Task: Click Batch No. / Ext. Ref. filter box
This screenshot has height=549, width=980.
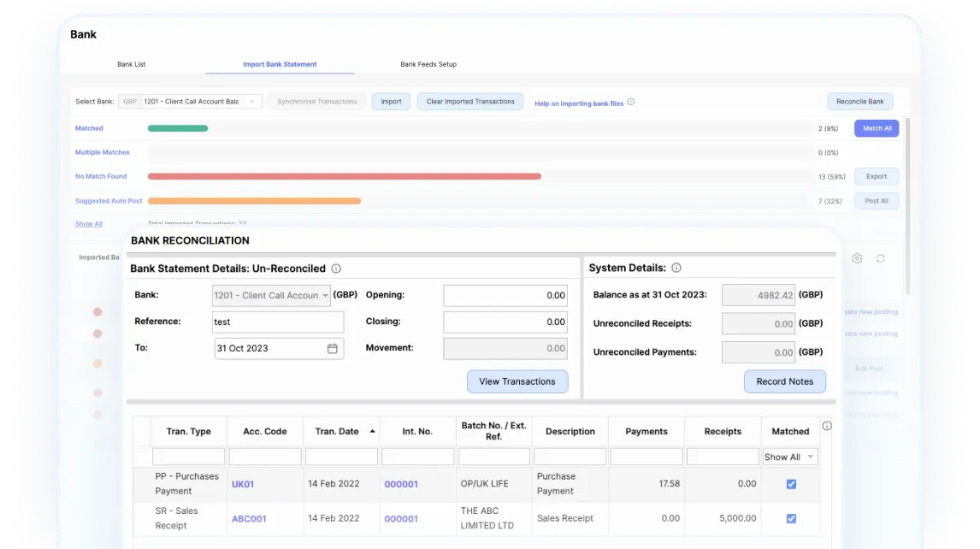Action: tap(493, 457)
